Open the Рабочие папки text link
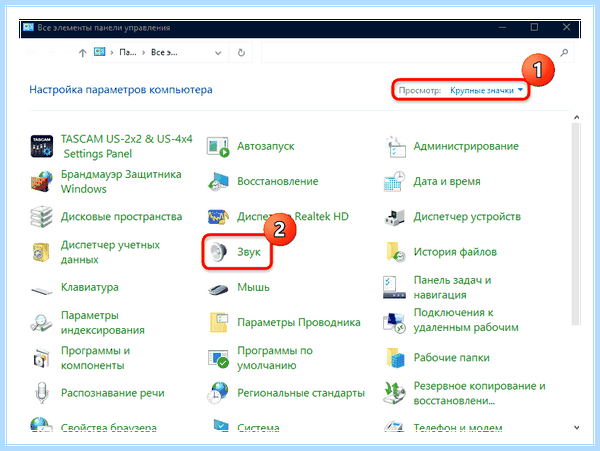600x451 pixels. (x=452, y=358)
